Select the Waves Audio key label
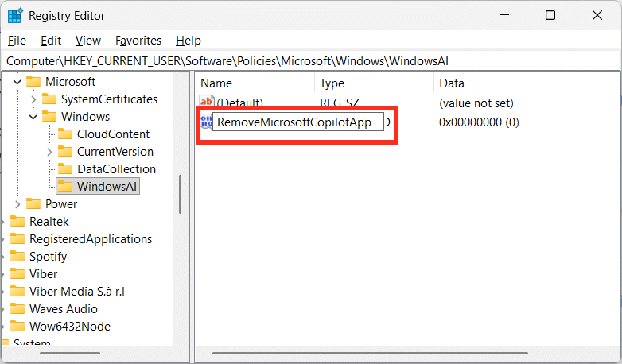This screenshot has width=622, height=364. [x=64, y=309]
